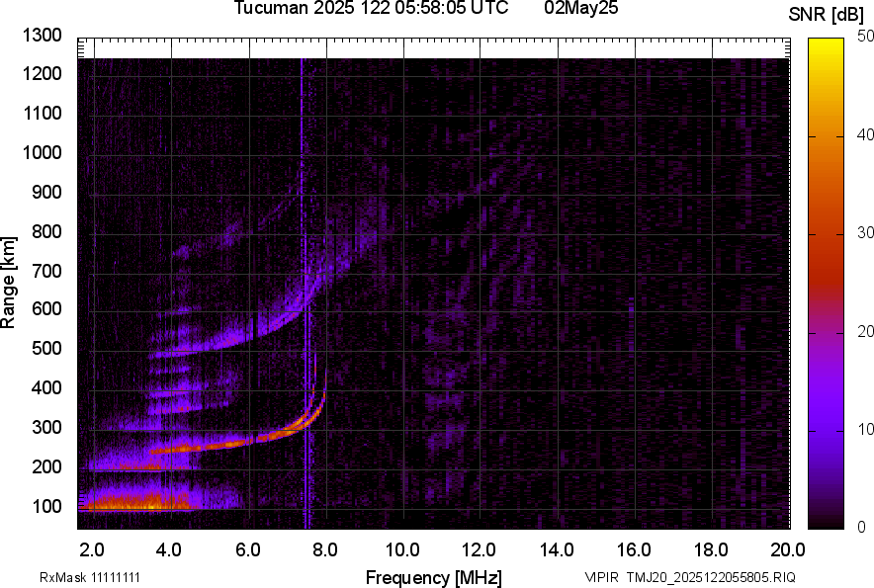Click the range tick label '200'
The image size is (874, 588).
point(46,466)
